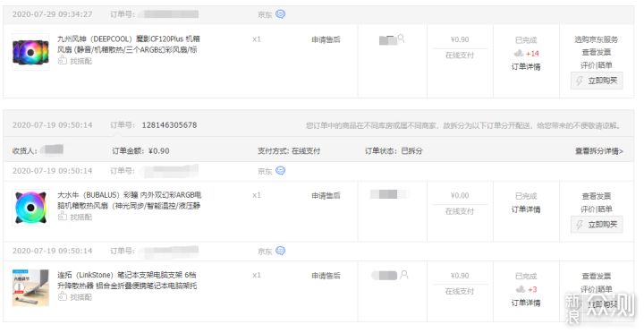The height and width of the screenshot is (333, 644).
Task: Open 订单详情 for the DEEPCOOL order
Action: pos(526,66)
